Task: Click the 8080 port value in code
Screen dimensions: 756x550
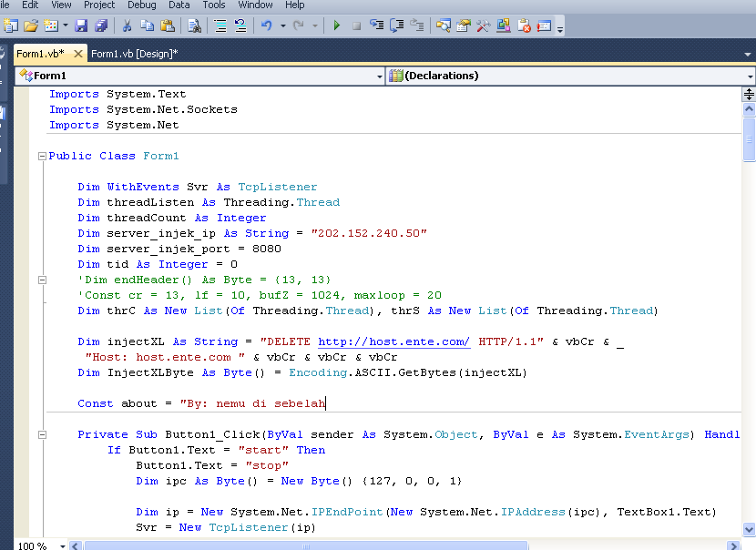Action: click(267, 249)
